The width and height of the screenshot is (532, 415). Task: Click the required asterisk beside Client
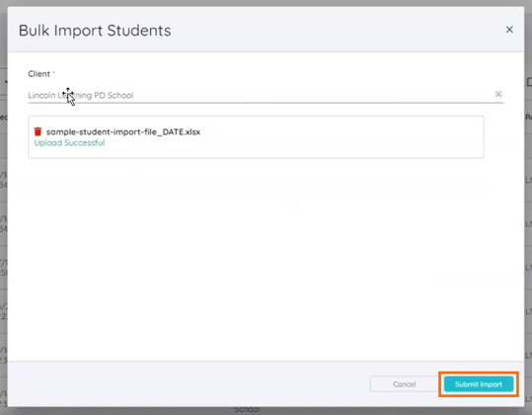point(53,72)
